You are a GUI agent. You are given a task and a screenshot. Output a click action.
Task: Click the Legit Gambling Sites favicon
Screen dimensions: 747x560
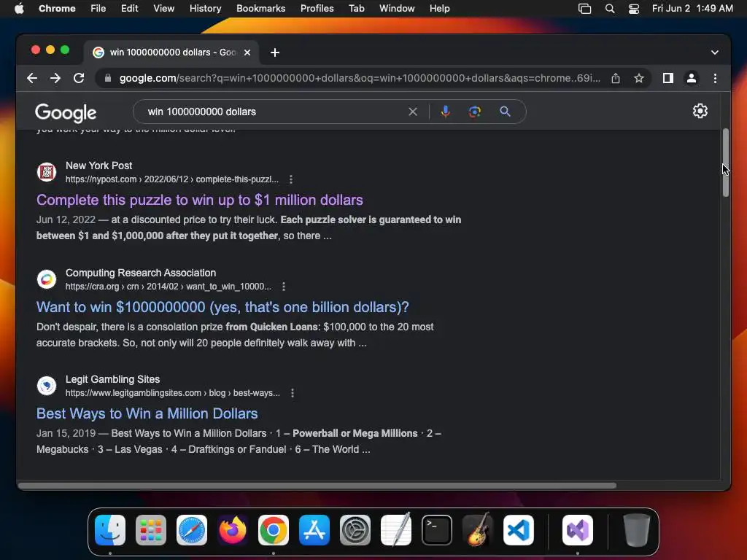point(47,386)
